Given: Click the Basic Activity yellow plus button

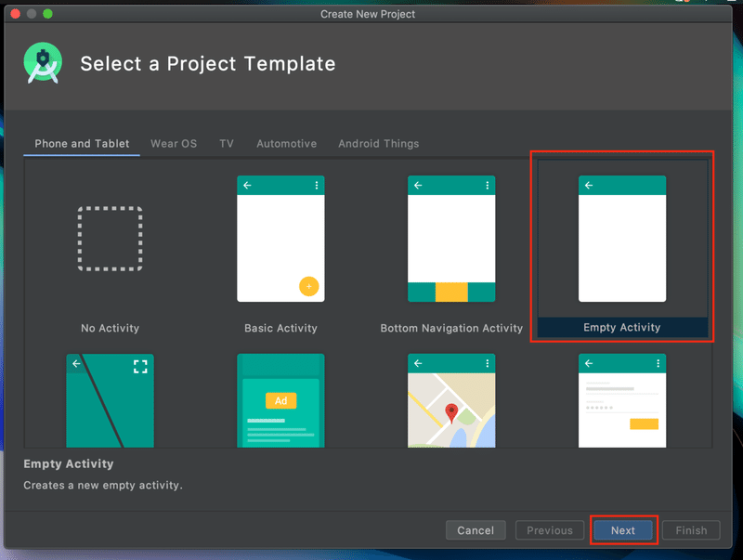Looking at the screenshot, I should coord(308,286).
